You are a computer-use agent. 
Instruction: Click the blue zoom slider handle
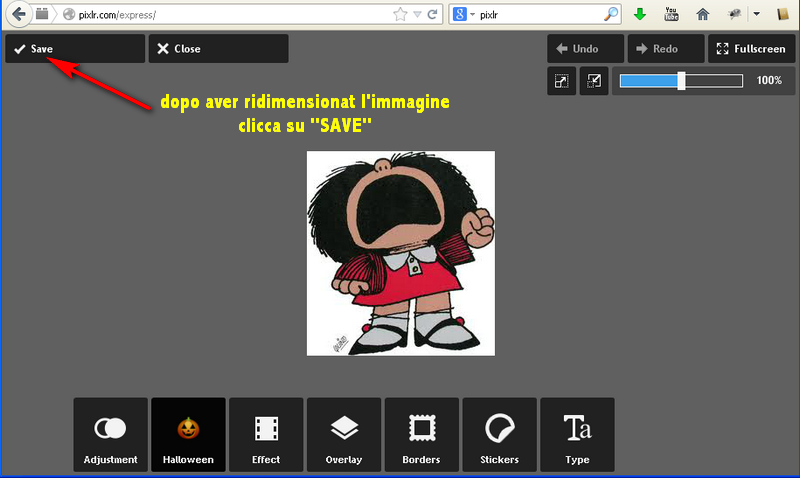click(x=681, y=81)
